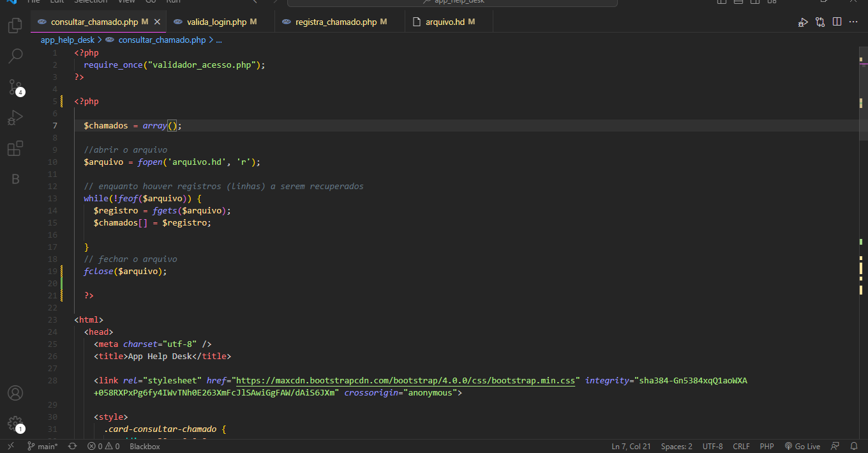868x453 pixels.
Task: Click the crossorigin attribute text
Action: 371,393
